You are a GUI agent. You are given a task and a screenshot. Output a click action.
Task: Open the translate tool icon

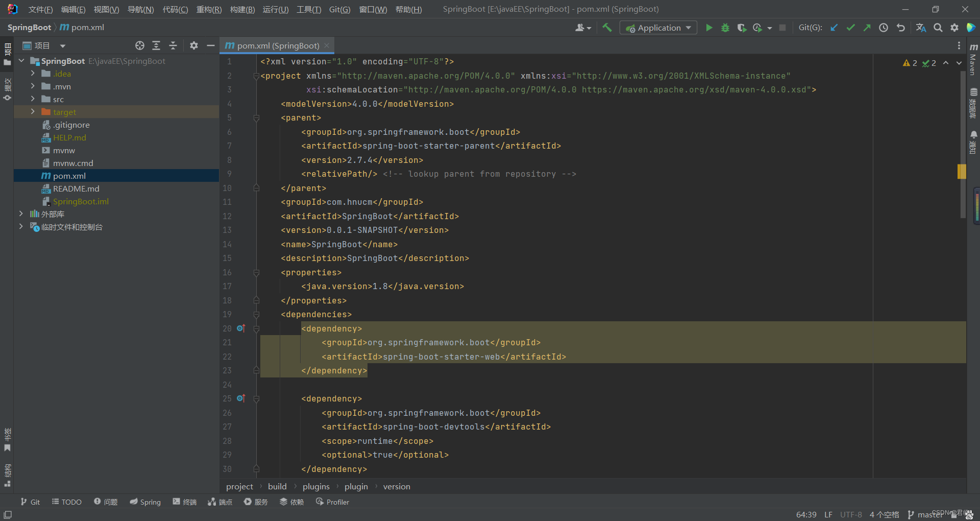[921, 28]
